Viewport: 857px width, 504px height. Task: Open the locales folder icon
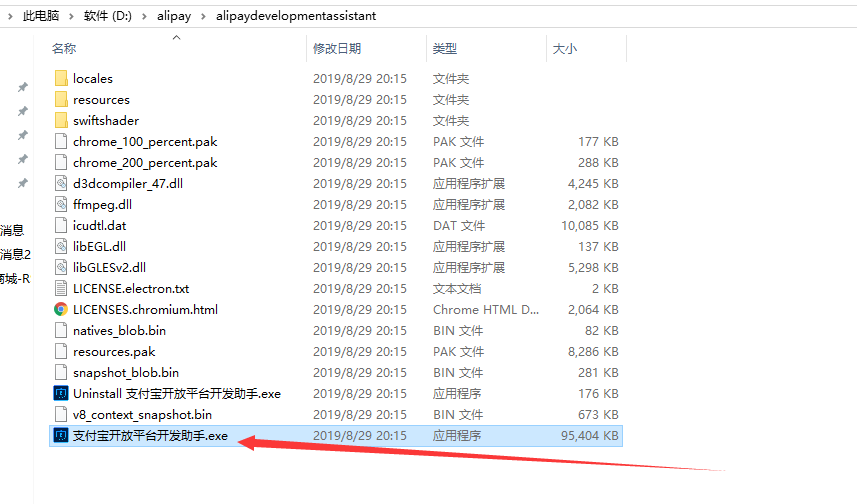click(61, 78)
